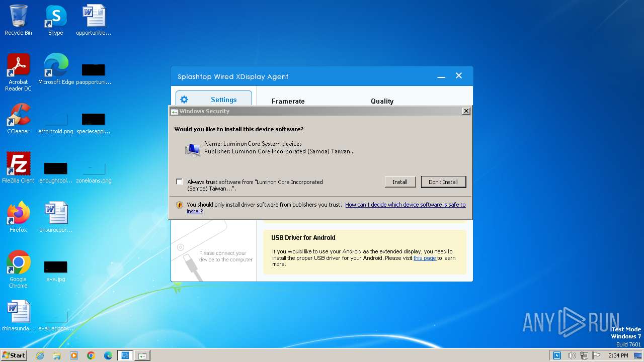The width and height of the screenshot is (644, 362).
Task: Launch Edge from the taskbar
Action: (x=108, y=355)
